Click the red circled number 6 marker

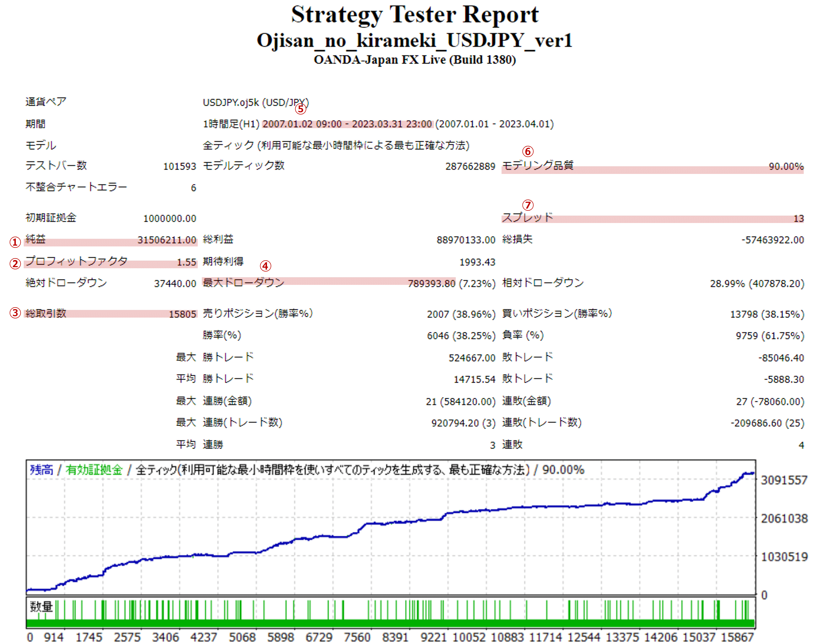pos(528,152)
